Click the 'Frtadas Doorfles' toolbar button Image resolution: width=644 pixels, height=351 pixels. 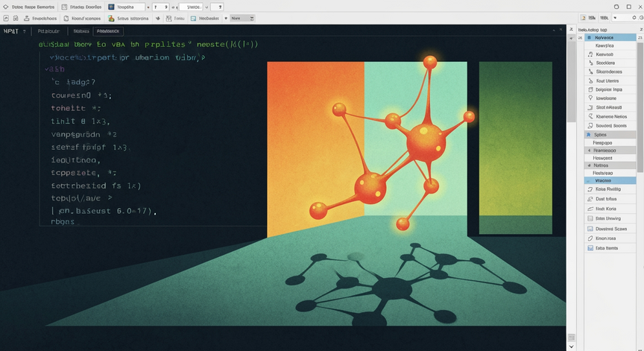[82, 7]
